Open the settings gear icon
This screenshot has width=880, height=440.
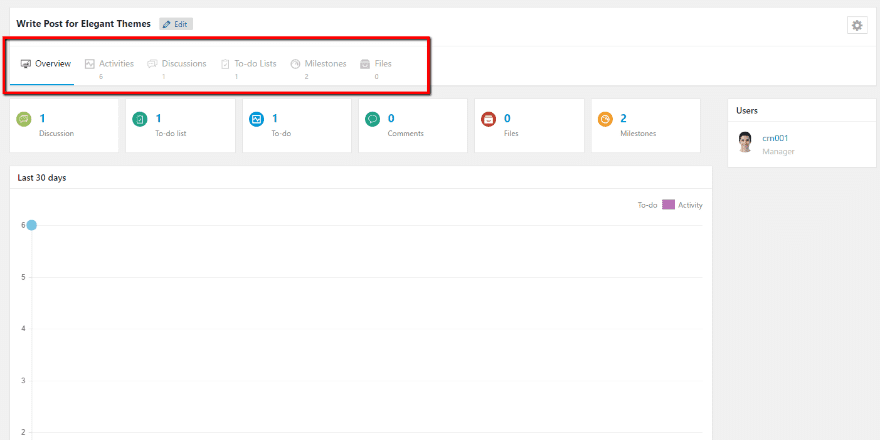coord(856,25)
